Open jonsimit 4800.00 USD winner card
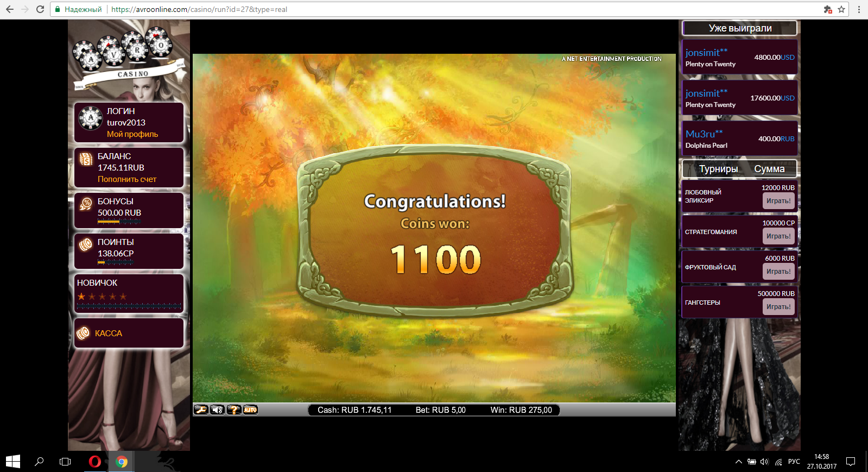 tap(740, 57)
